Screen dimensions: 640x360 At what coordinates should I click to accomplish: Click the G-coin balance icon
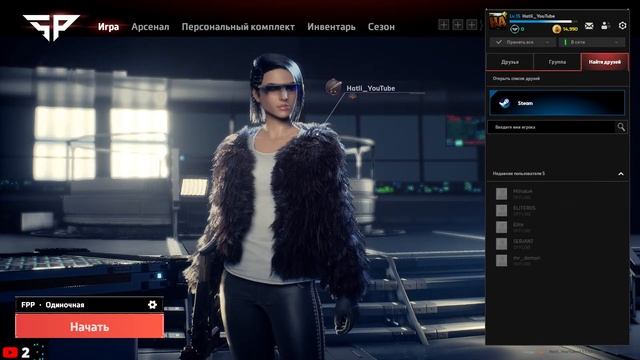(x=515, y=29)
